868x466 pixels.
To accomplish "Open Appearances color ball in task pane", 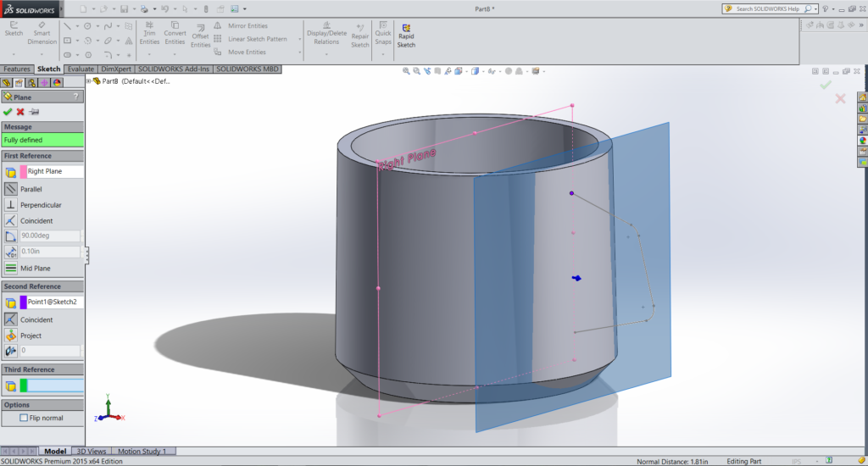I will pyautogui.click(x=862, y=141).
